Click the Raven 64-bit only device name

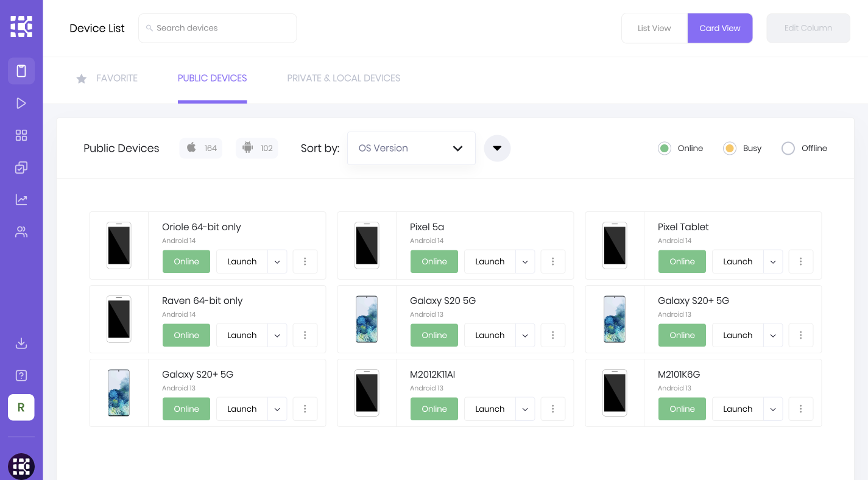coord(202,300)
